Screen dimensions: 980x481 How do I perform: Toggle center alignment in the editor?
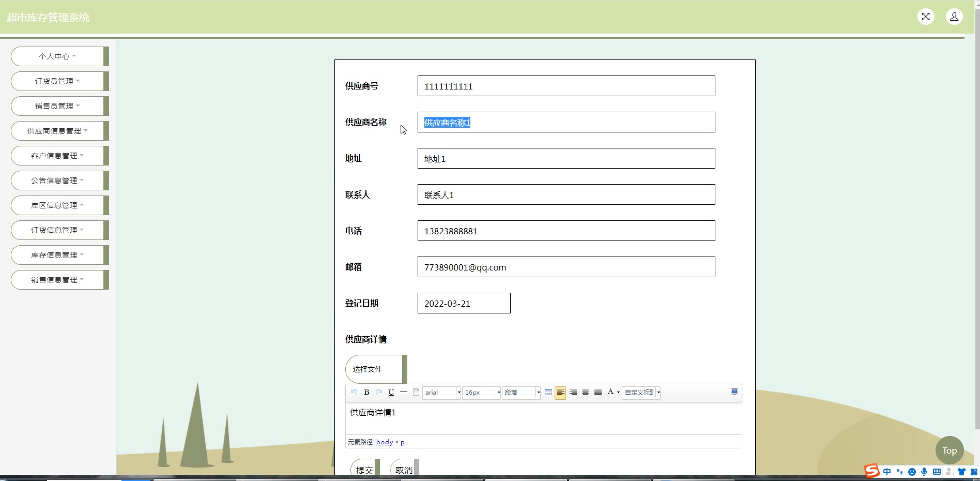[x=586, y=392]
